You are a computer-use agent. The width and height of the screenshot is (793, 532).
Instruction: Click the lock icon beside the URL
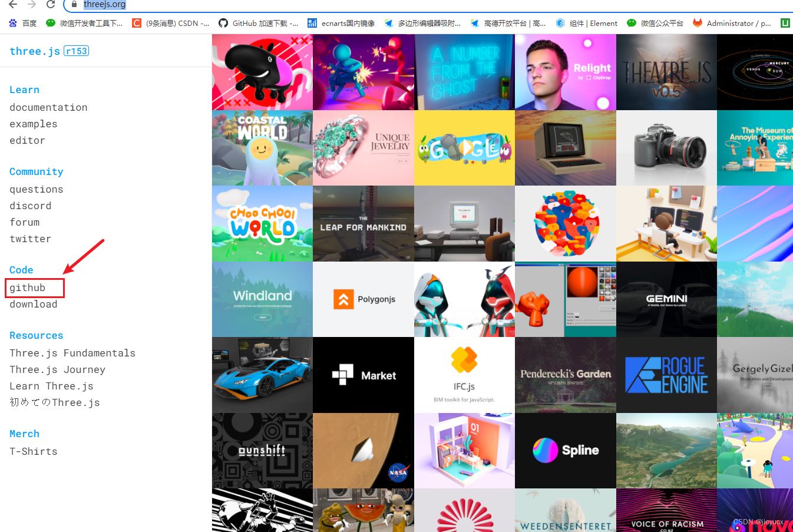pos(74,4)
